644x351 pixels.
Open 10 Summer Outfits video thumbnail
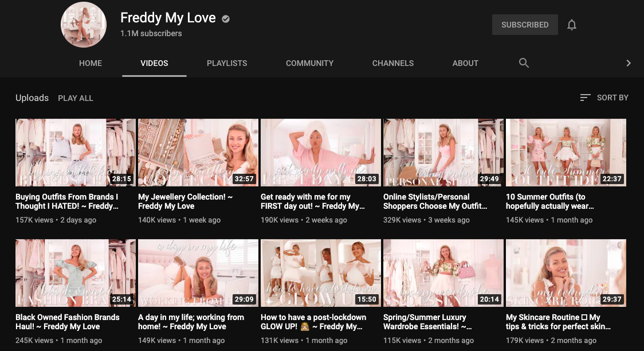click(566, 153)
